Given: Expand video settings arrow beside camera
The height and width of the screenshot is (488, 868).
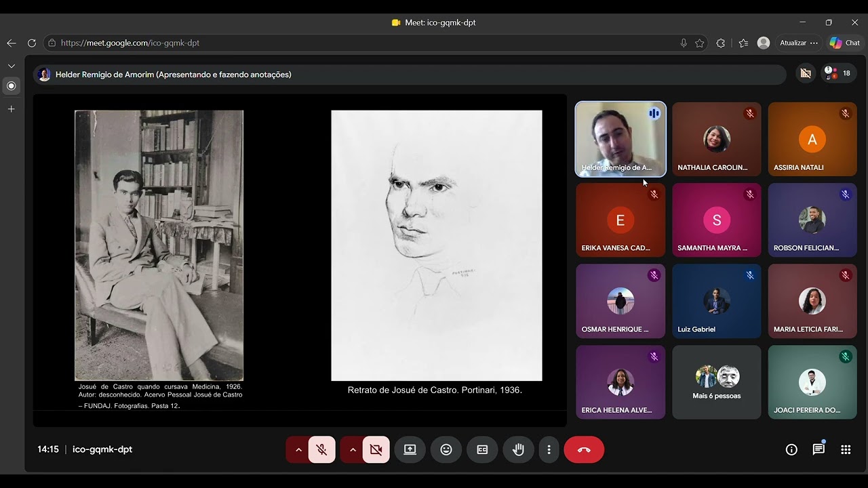Looking at the screenshot, I should [x=352, y=449].
